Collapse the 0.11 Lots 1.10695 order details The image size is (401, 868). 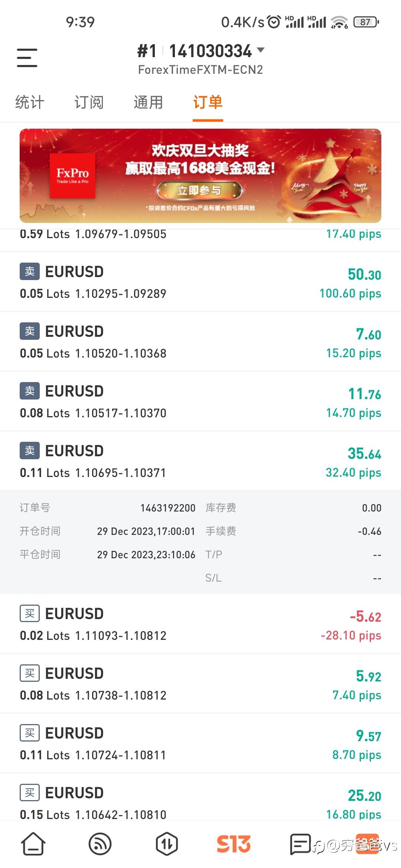[200, 461]
